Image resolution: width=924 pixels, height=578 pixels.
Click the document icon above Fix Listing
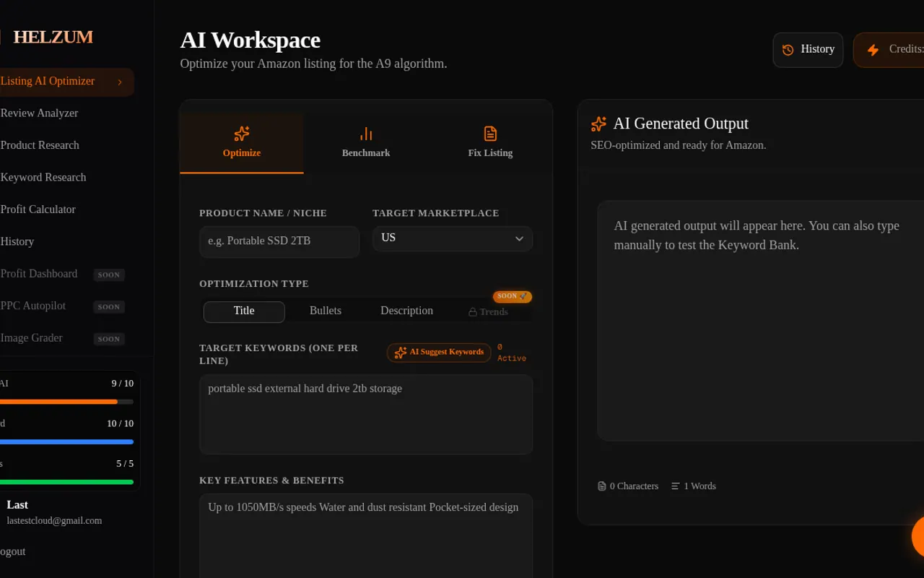[490, 134]
